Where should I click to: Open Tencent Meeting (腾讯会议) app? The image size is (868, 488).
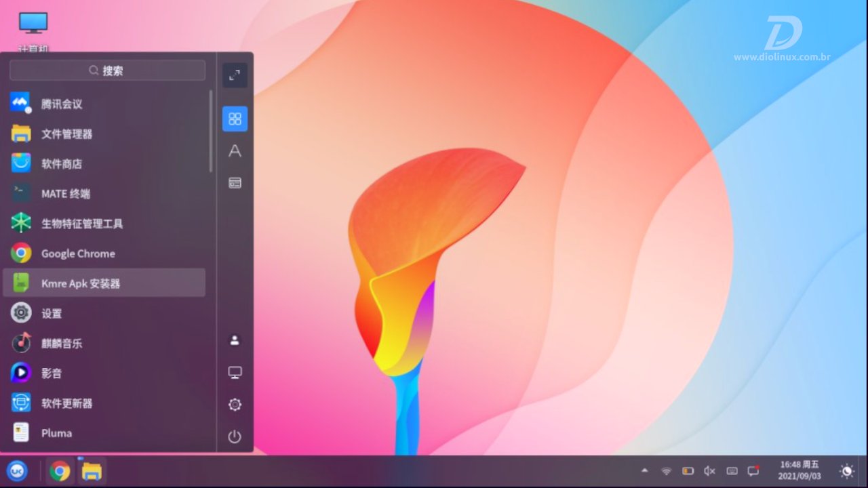[104, 104]
